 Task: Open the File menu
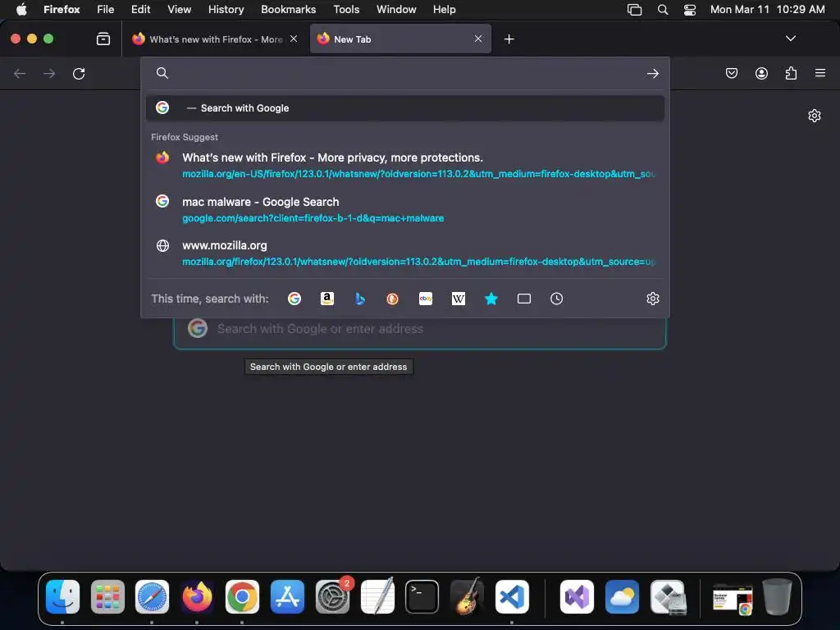point(106,10)
